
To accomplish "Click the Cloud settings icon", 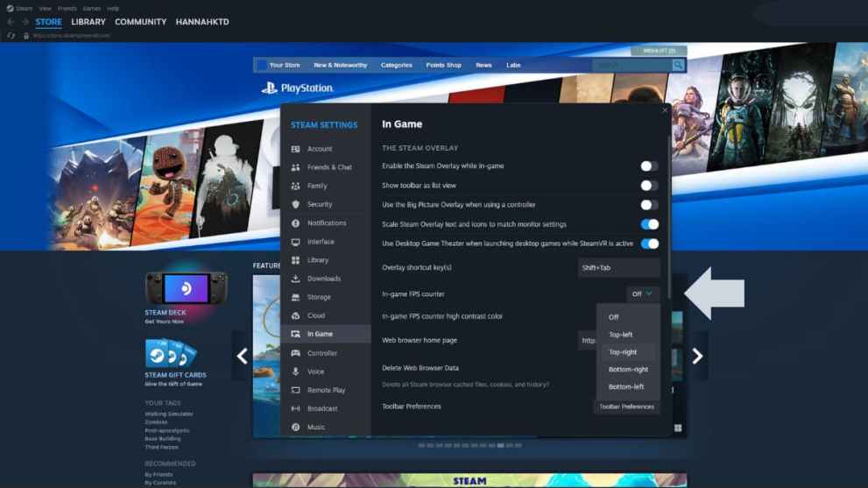I will pyautogui.click(x=296, y=315).
